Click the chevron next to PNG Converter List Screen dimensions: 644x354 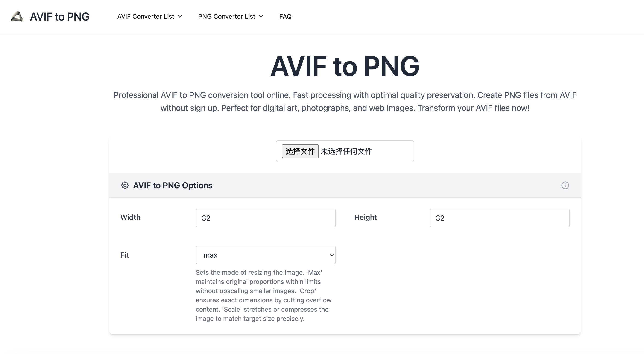261,17
